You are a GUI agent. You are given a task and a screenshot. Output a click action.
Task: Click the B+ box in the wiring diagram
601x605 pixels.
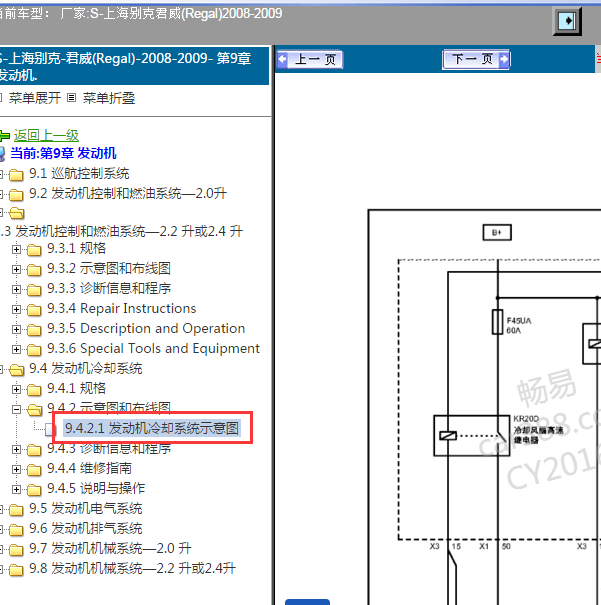[x=497, y=233]
